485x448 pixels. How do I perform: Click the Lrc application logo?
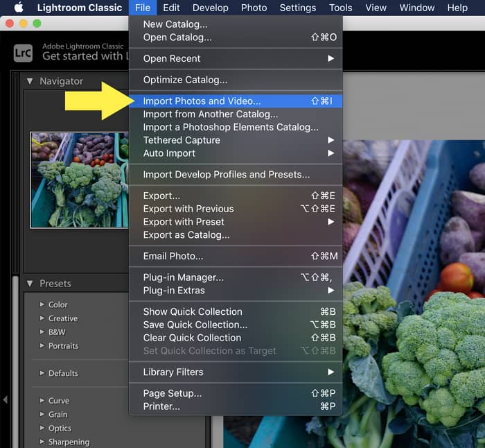[23, 53]
